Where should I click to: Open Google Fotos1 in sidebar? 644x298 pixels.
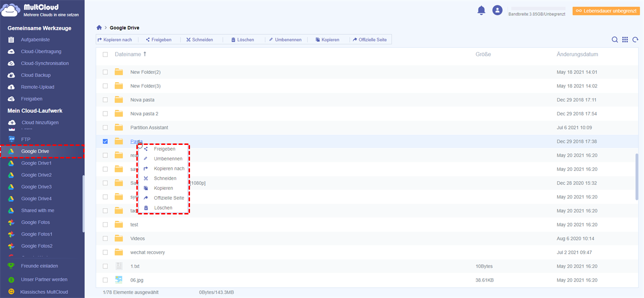37,234
